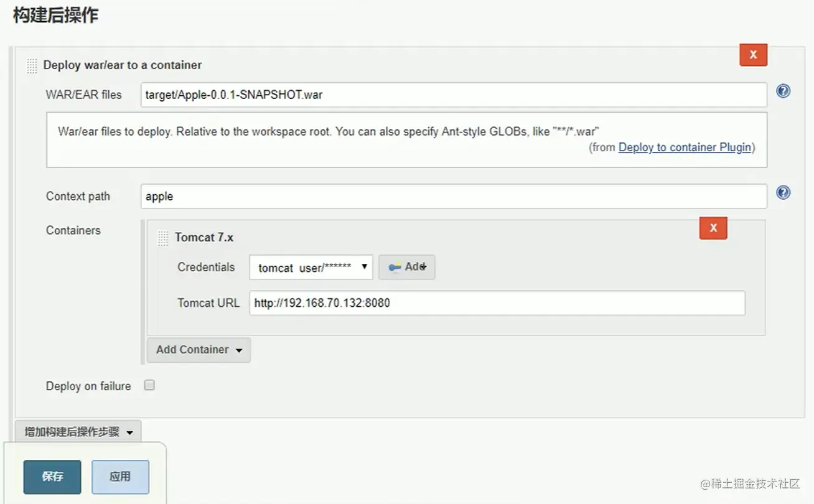Select the 构建后操作 section heading

click(55, 16)
